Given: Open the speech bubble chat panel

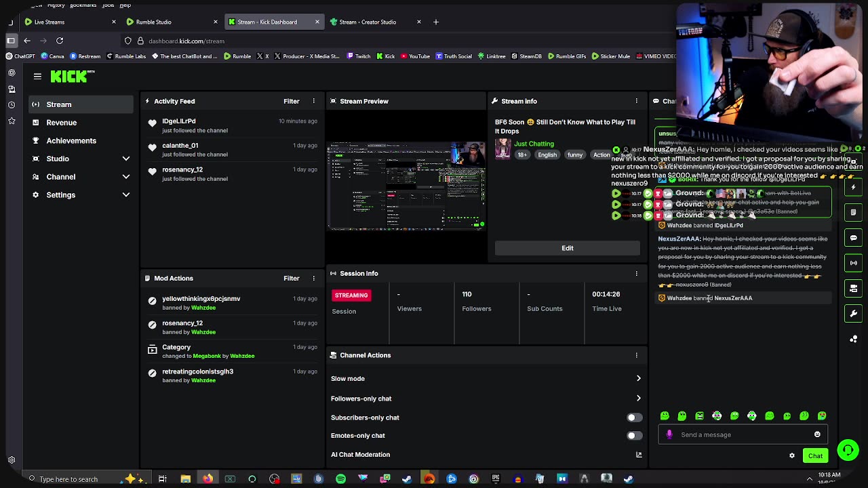Looking at the screenshot, I should pyautogui.click(x=854, y=238).
